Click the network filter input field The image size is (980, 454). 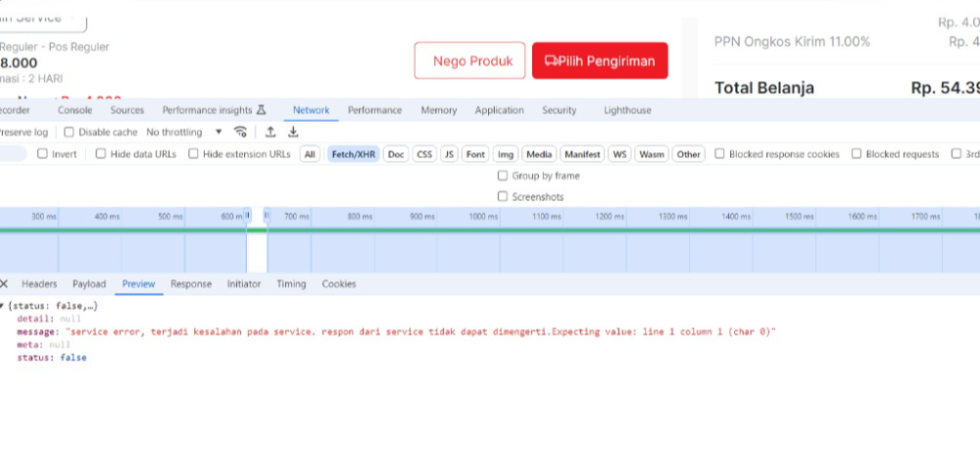tap(13, 154)
